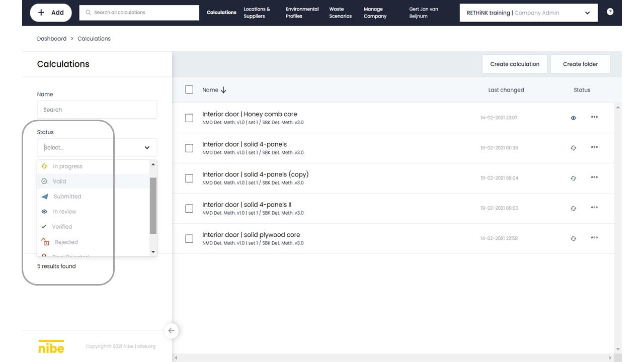Screen dimensions: 644x362
Task: Expand the RETHiNK training company dropdown
Action: click(528, 13)
